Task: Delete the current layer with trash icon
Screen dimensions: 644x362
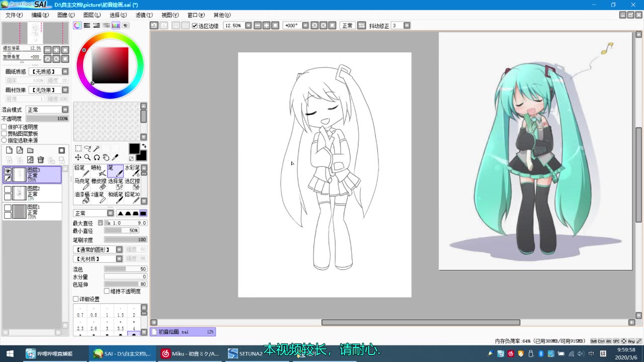Action: coord(41,160)
